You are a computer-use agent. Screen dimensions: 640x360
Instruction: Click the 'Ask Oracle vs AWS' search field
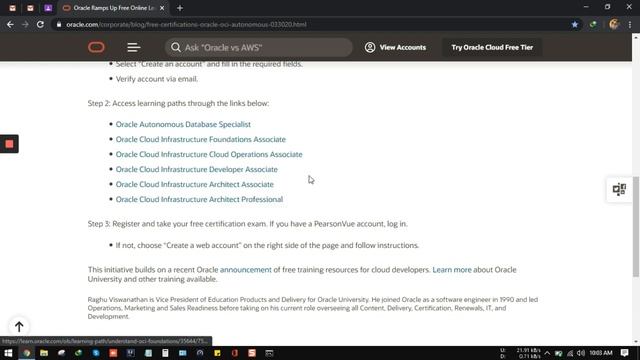pyautogui.click(x=259, y=47)
